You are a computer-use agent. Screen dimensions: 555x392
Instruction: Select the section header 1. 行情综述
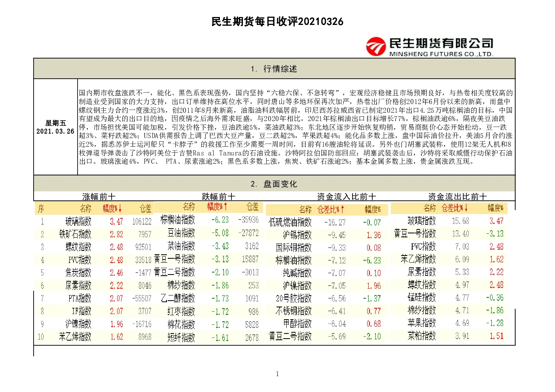(x=274, y=69)
